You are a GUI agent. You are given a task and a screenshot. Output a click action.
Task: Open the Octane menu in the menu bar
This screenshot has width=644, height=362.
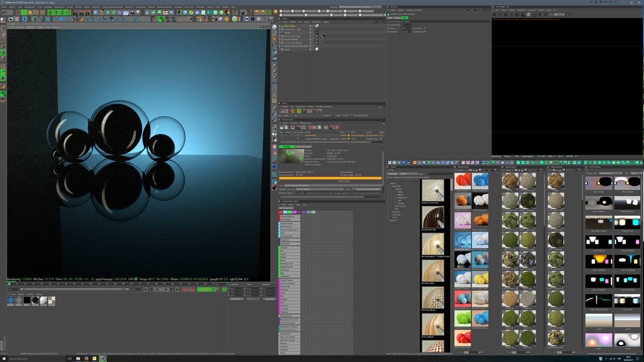pyautogui.click(x=210, y=7)
